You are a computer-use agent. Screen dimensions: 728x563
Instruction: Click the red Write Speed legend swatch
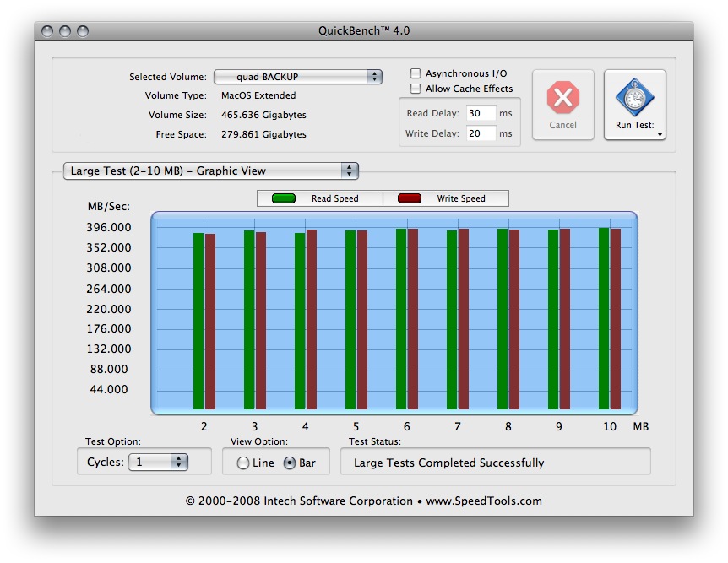pos(410,198)
